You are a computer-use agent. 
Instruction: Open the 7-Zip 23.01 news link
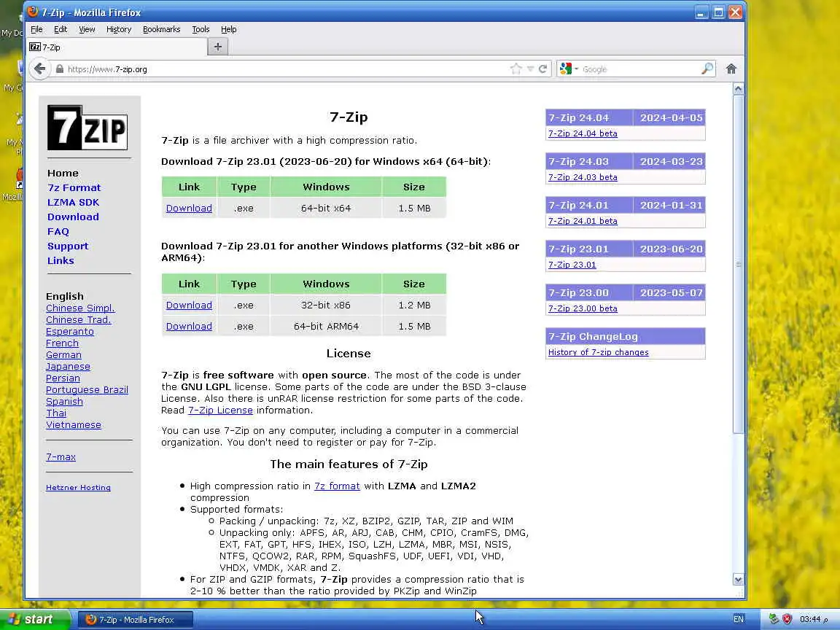[x=572, y=265]
